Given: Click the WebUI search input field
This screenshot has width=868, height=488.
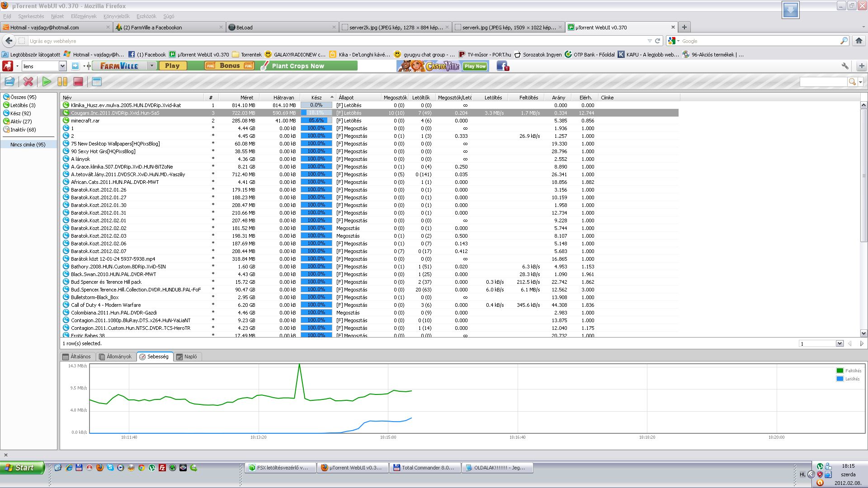Looking at the screenshot, I should pyautogui.click(x=823, y=82).
